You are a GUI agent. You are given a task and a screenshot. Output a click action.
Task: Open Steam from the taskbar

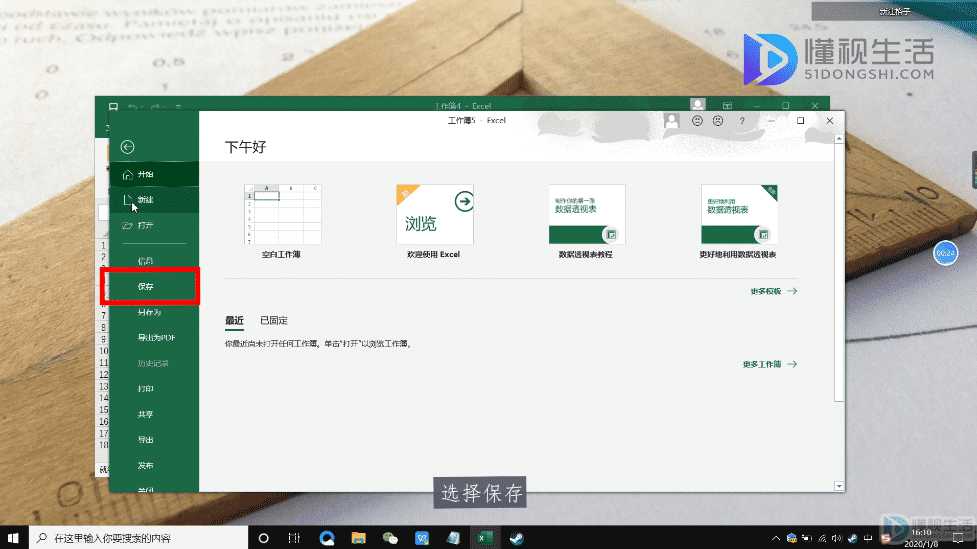[517, 538]
